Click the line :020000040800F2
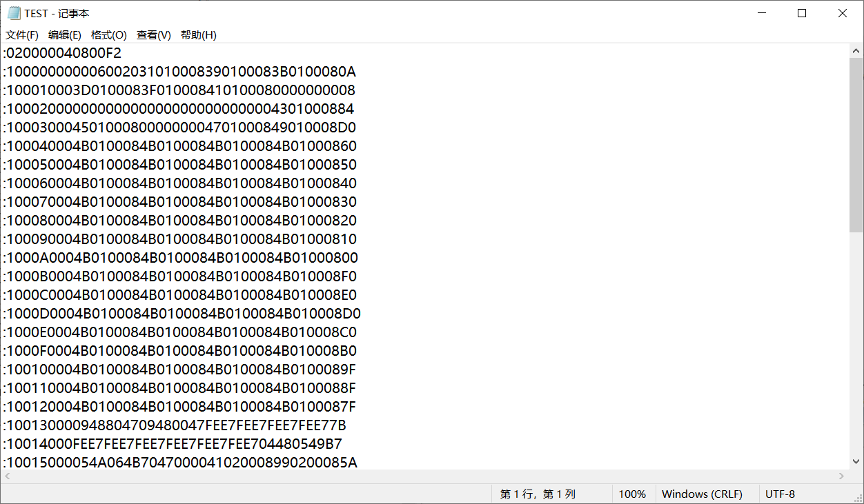 62,53
